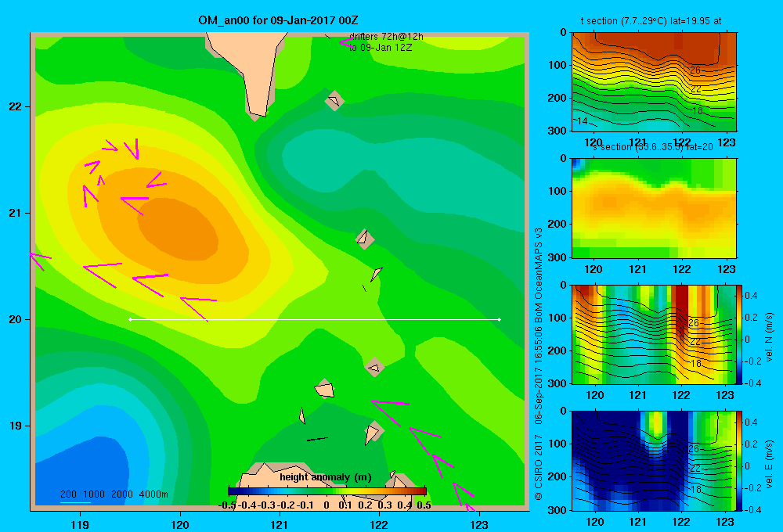Click the "height anomaly (m)" colorbar label
Image resolution: width=783 pixels, height=532 pixels.
tap(326, 477)
